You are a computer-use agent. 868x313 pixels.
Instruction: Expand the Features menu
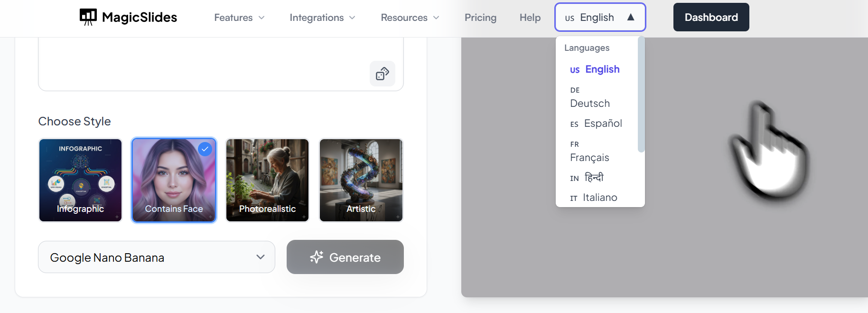coord(239,18)
